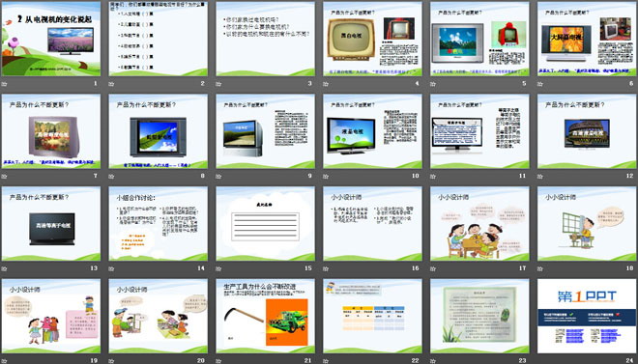Select slide 18 with boy at window
Screen dimensions: 638x364
[587, 223]
